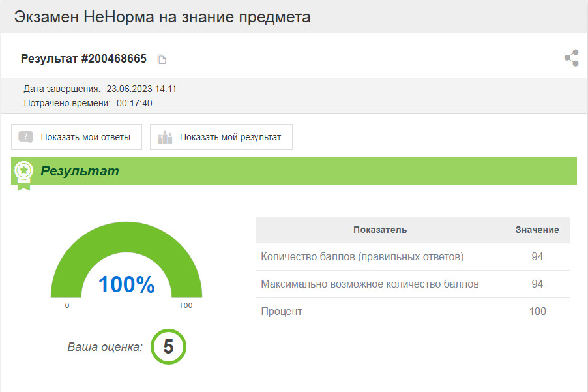This screenshot has height=392, width=588.
Task: Click the completion date 23.06.2023 14:11
Action: (x=141, y=89)
